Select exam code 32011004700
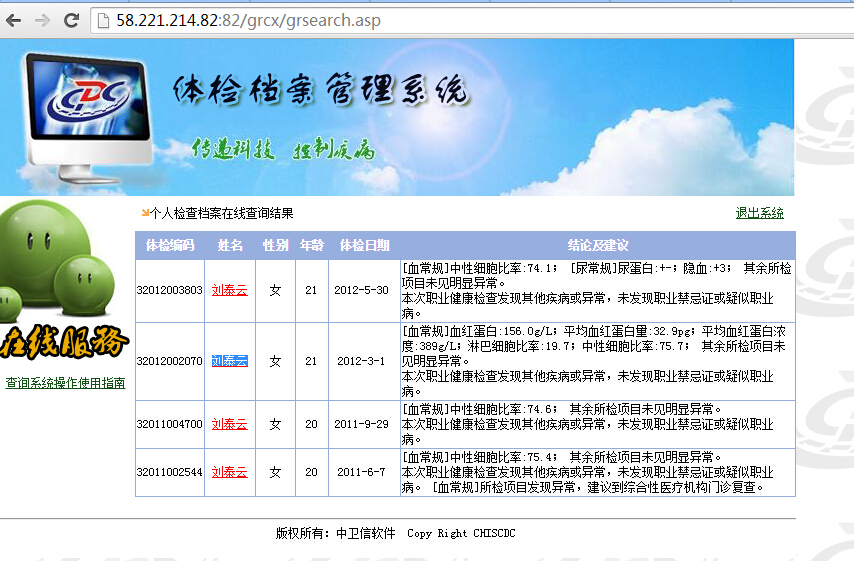 point(169,424)
